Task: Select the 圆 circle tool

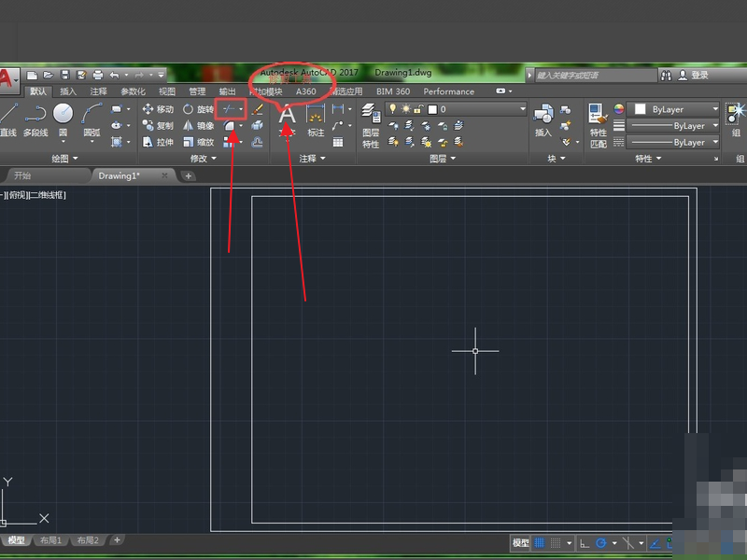Action: [x=63, y=120]
